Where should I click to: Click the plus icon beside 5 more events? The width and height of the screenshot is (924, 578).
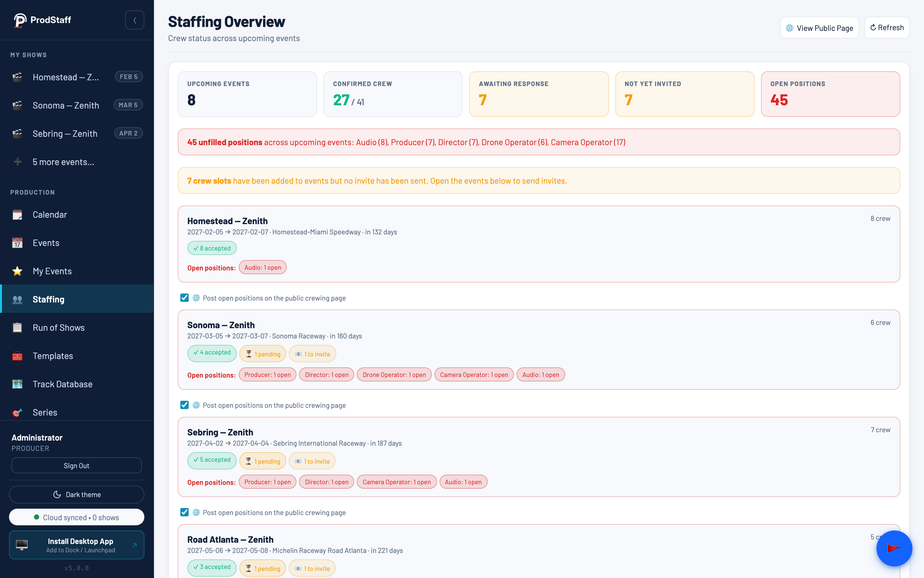point(17,162)
